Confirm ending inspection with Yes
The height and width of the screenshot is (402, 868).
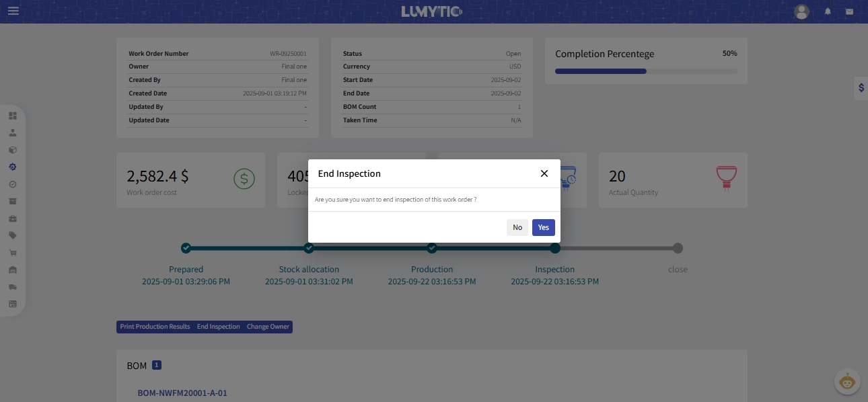click(543, 227)
